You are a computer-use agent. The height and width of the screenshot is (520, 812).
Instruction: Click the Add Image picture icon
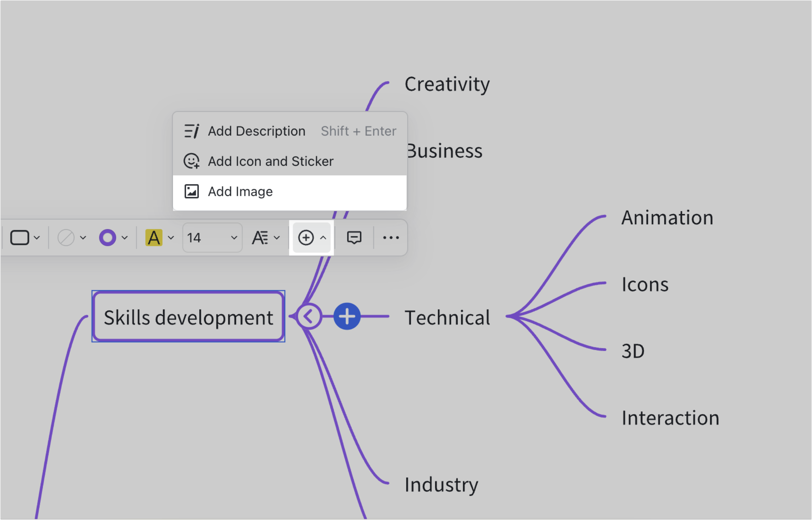pos(192,192)
